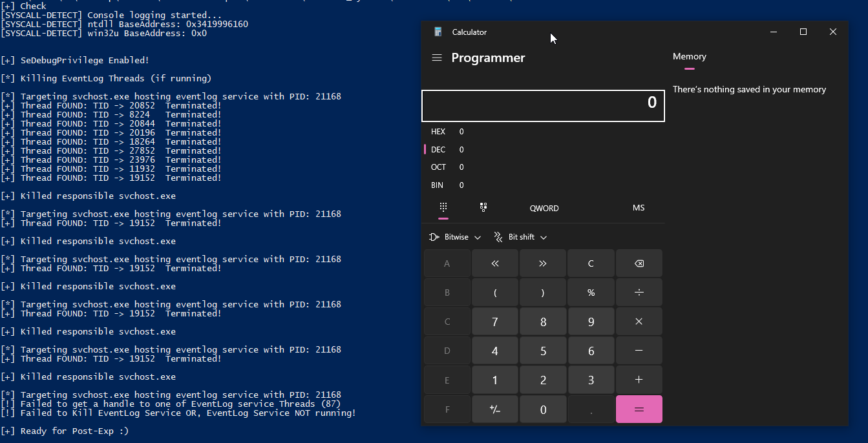This screenshot has height=443, width=868.
Task: Select the DEC number base
Action: pyautogui.click(x=543, y=149)
